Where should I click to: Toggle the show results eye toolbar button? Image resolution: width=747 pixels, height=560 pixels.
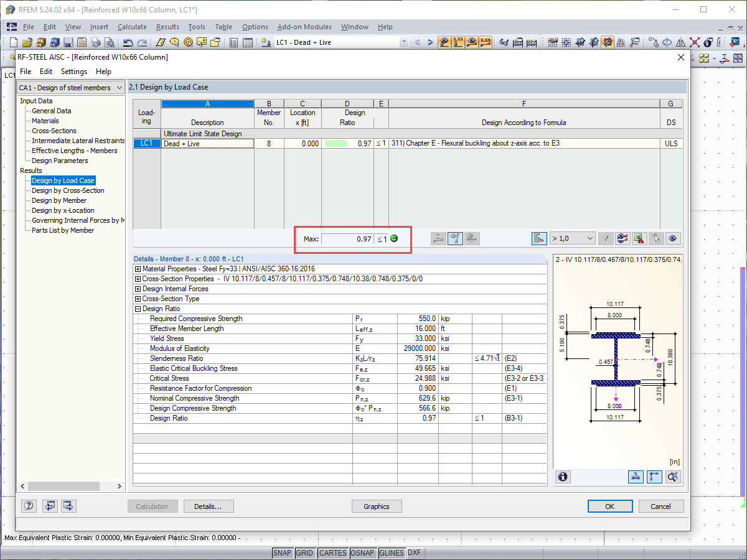pyautogui.click(x=472, y=42)
